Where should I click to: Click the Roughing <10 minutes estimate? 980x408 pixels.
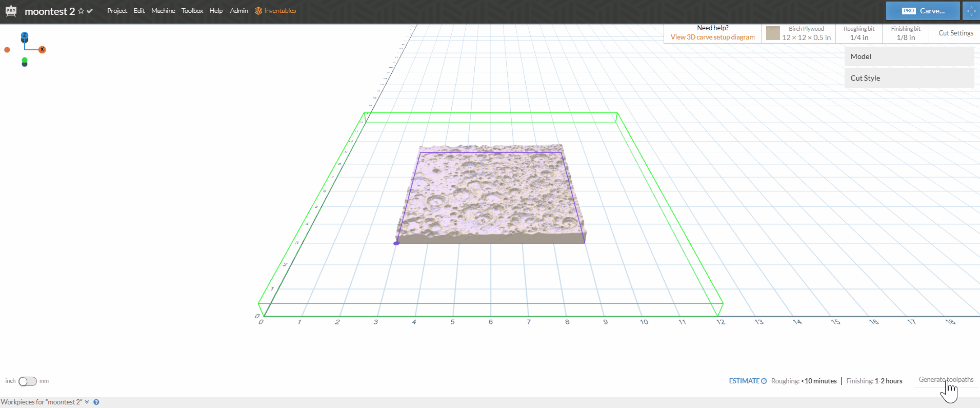[x=804, y=381]
